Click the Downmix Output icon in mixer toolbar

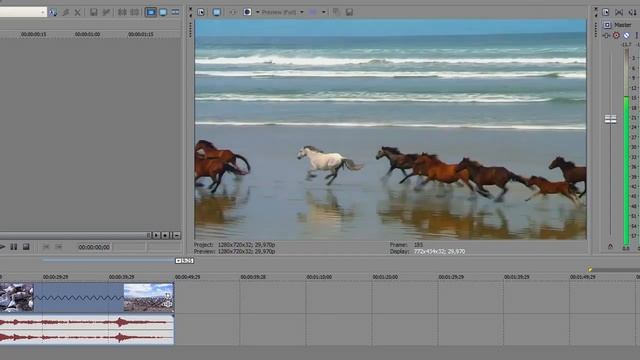point(619,12)
